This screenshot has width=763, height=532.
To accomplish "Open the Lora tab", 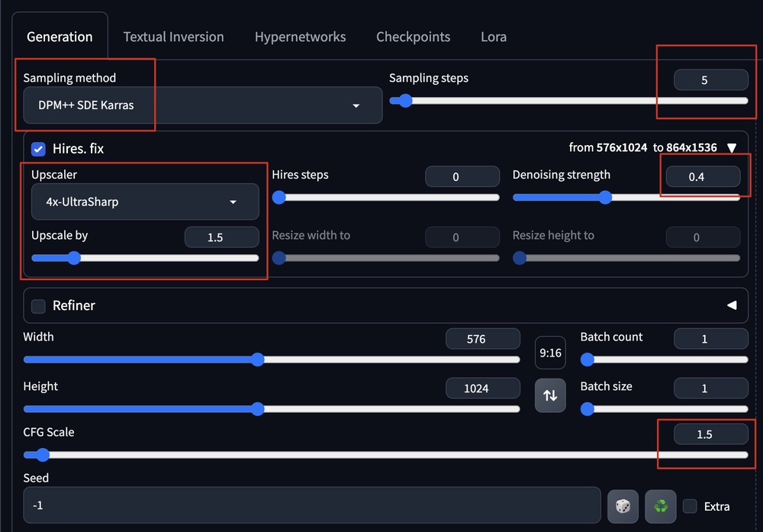I will click(x=493, y=37).
